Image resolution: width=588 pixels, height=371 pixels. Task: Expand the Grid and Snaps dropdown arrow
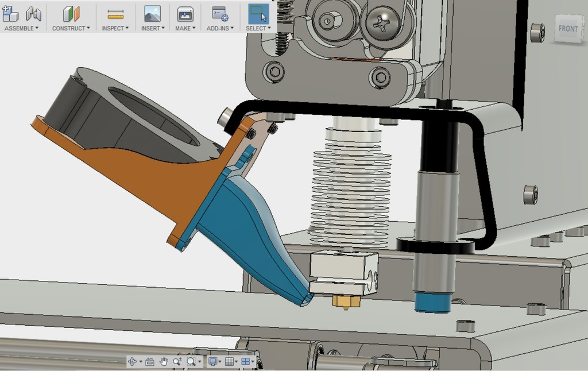tap(236, 362)
